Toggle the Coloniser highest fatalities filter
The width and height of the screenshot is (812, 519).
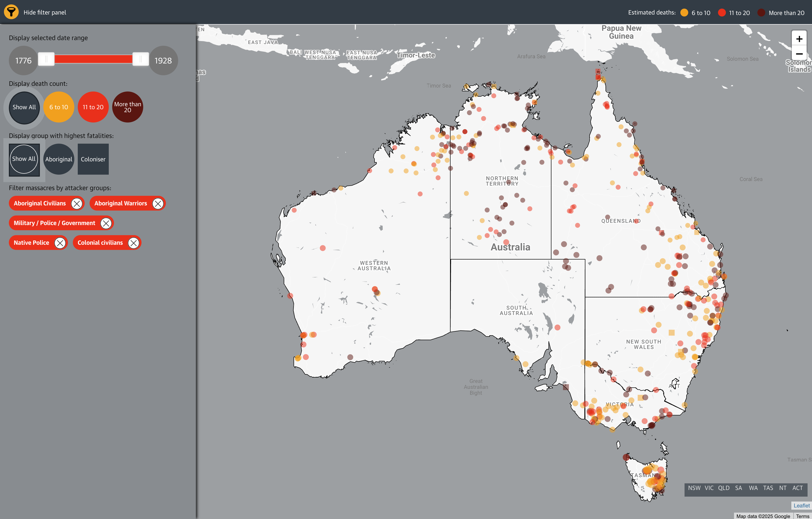click(93, 159)
